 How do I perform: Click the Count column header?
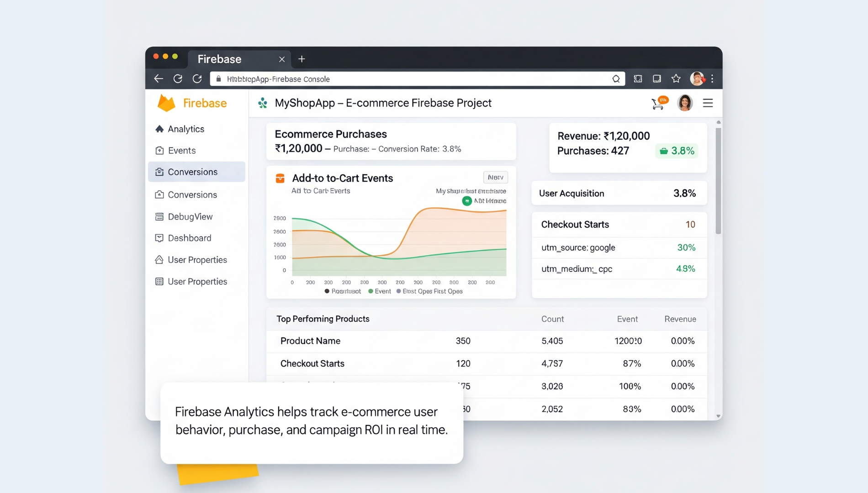click(x=552, y=319)
